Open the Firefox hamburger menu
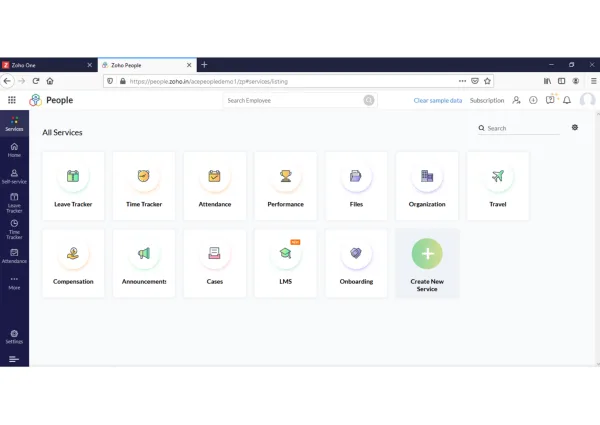600x425 pixels. click(x=593, y=81)
